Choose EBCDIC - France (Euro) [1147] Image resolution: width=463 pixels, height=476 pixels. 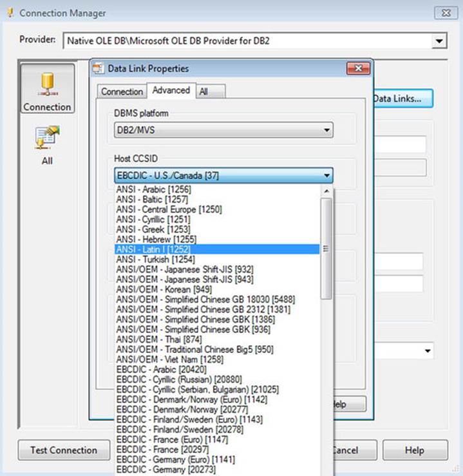217,439
